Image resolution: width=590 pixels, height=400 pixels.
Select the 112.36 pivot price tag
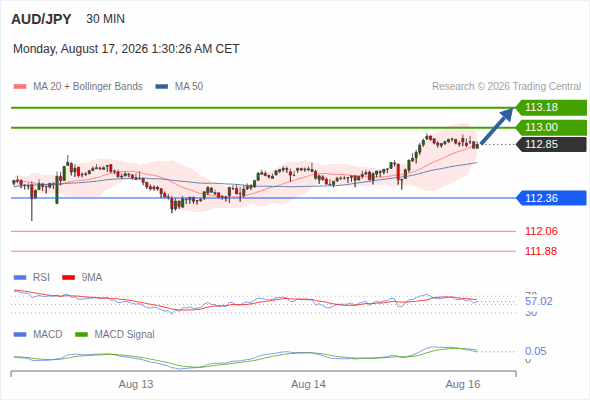tap(551, 198)
